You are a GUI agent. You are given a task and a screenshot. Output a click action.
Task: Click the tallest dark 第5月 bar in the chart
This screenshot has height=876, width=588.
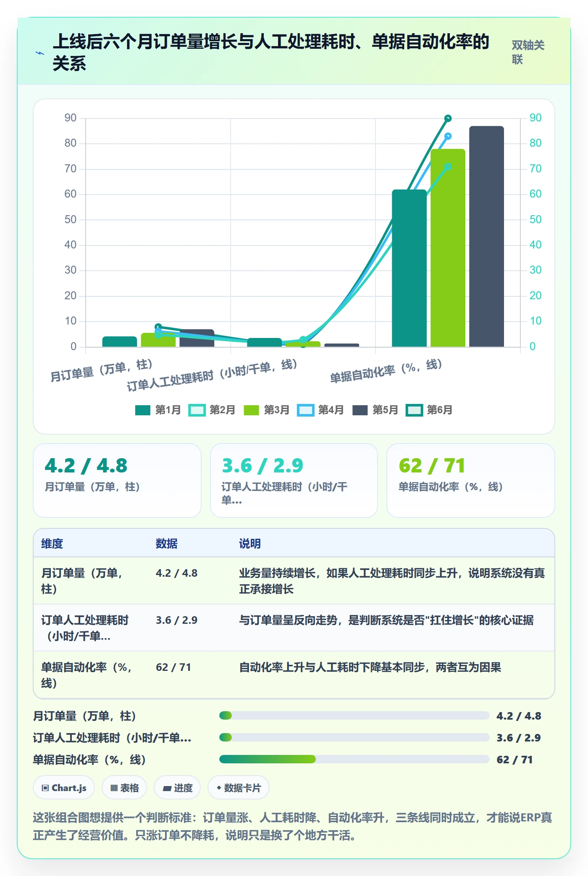tap(486, 236)
